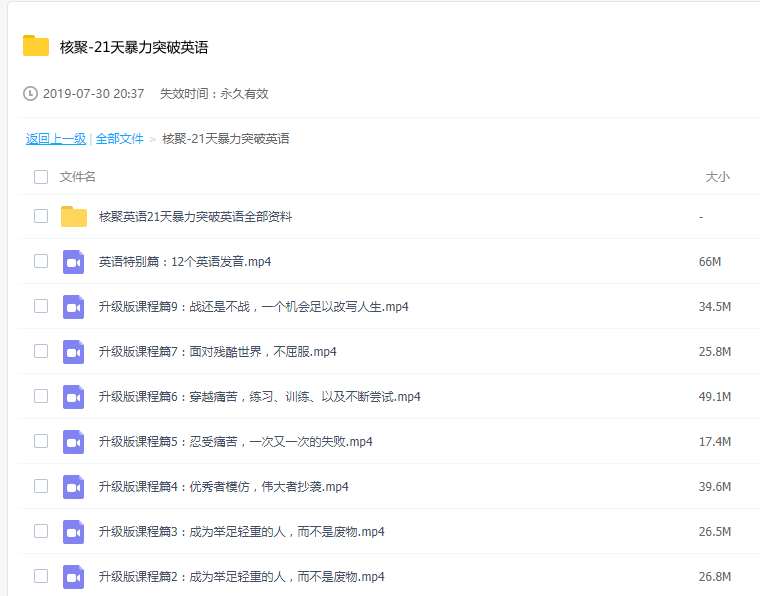Click video icon for 升级版课程篇4 file
Image resolution: width=760 pixels, height=596 pixels.
coord(74,487)
